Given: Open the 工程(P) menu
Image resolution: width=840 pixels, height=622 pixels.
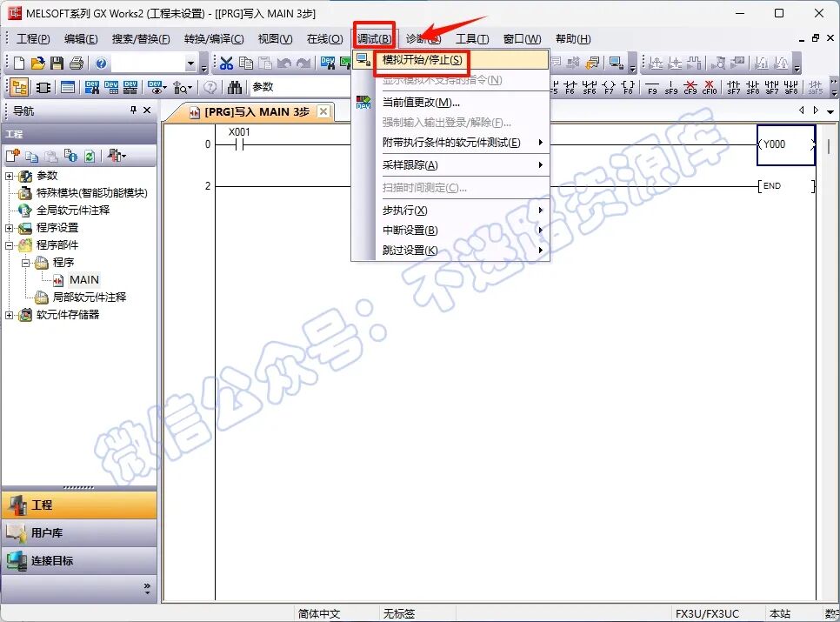Looking at the screenshot, I should 33,39.
